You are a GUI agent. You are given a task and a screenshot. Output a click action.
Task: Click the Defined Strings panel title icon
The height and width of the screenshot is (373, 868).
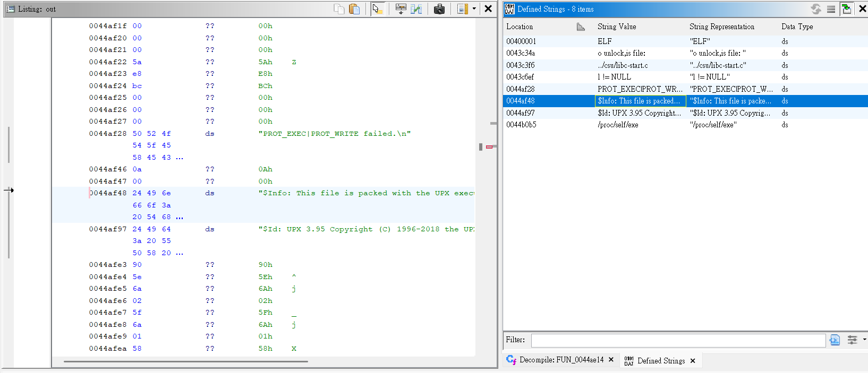point(509,9)
